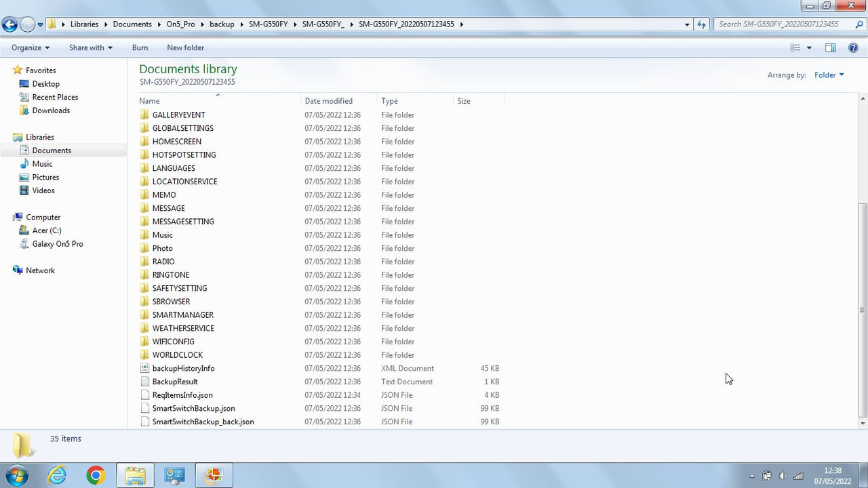Select backup in the address breadcrumb

tap(222, 24)
